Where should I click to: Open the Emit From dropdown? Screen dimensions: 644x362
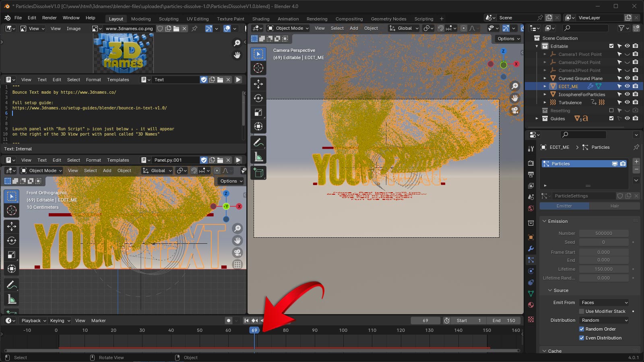[603, 302]
